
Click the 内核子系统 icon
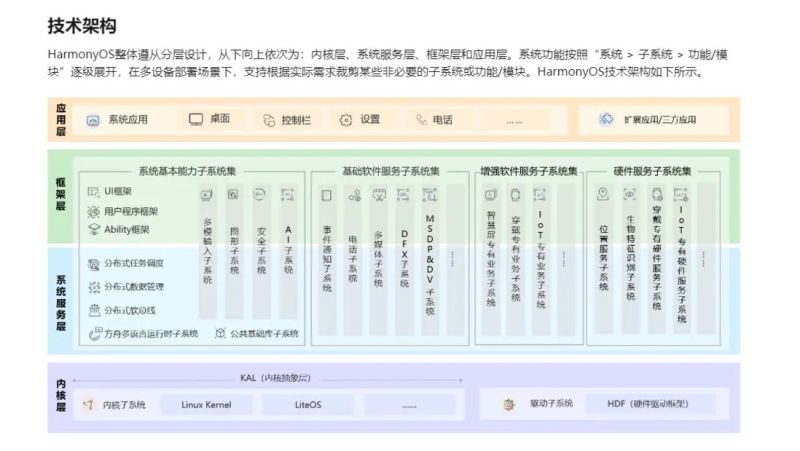[x=88, y=405]
